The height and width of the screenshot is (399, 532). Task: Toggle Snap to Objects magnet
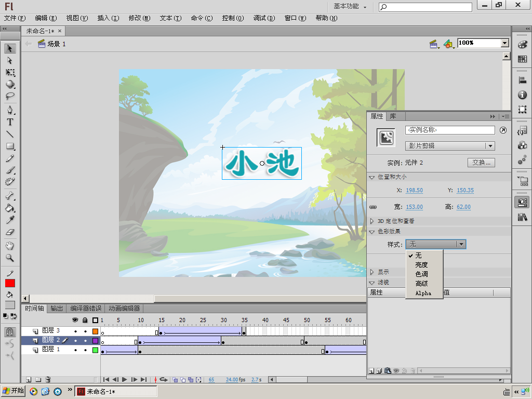(x=10, y=331)
